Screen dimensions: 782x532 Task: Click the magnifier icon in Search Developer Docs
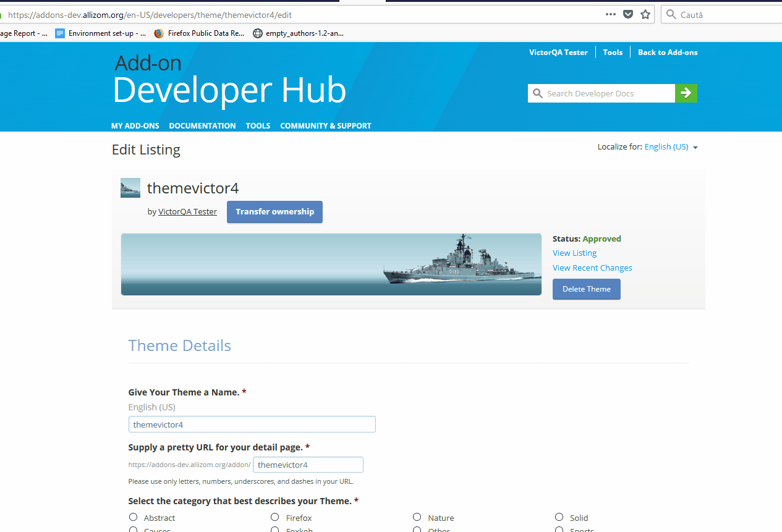coord(537,93)
